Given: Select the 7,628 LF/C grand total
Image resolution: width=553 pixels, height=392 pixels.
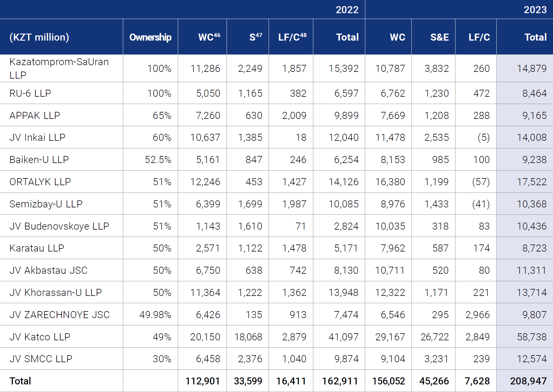Looking at the screenshot, I should [477, 381].
